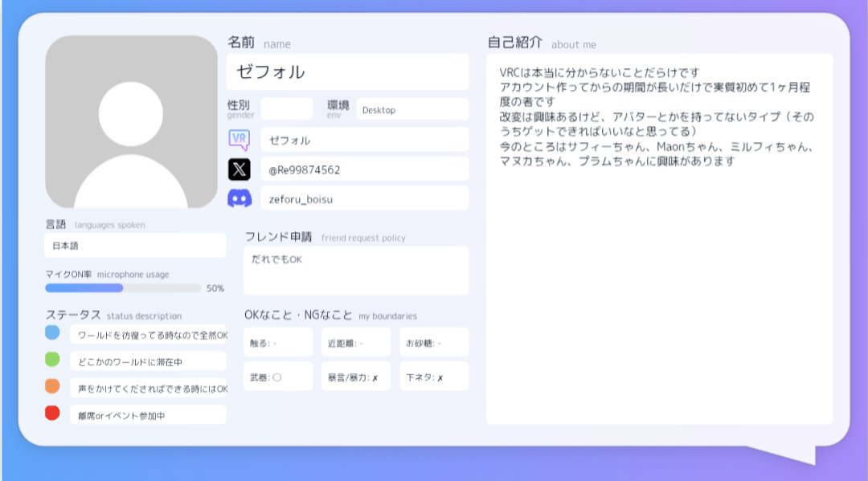Click the status text ワールドを彷徨ってる時なので全然OK
Image resolution: width=868 pixels, height=481 pixels.
coord(153,335)
